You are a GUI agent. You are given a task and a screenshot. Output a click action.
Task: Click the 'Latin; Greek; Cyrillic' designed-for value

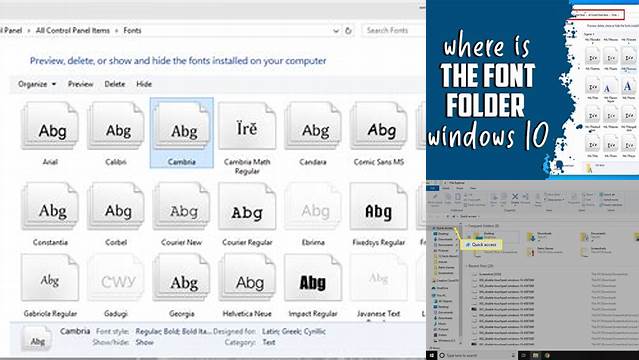pyautogui.click(x=293, y=331)
